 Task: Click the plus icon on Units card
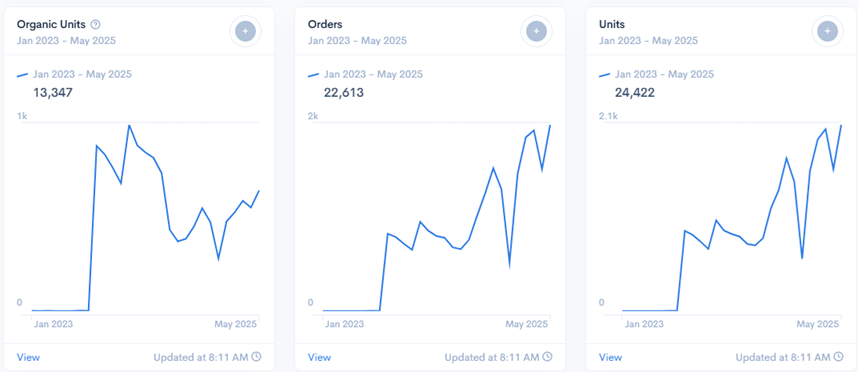point(827,32)
